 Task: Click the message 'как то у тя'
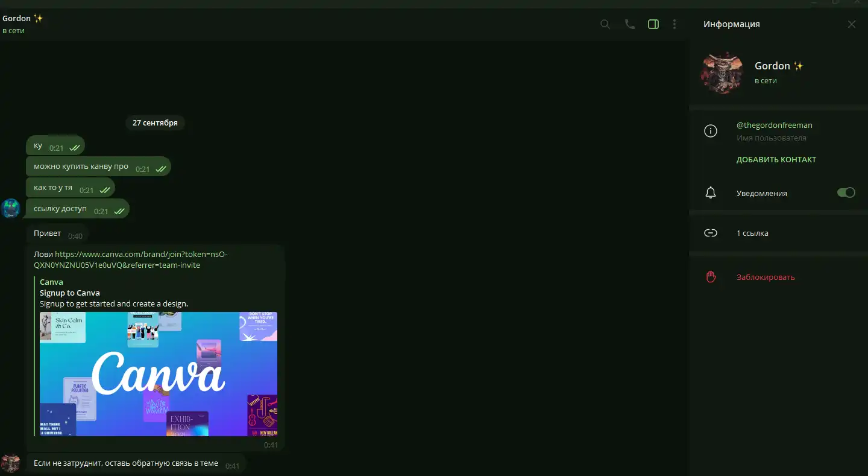[x=70, y=188]
